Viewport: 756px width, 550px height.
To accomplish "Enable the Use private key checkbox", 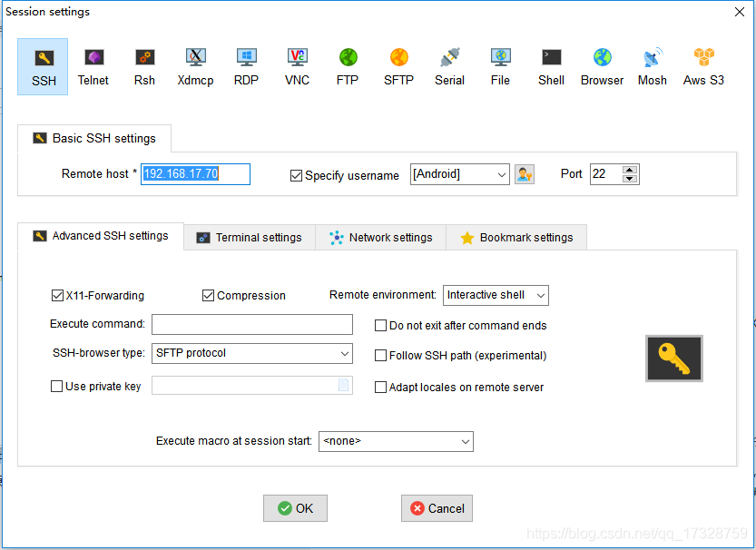I will point(56,387).
